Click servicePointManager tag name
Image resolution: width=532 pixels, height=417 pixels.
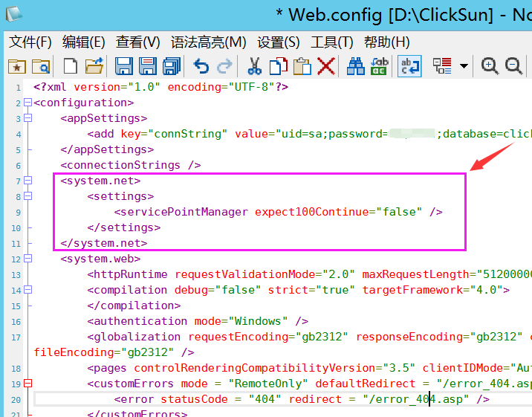184,212
